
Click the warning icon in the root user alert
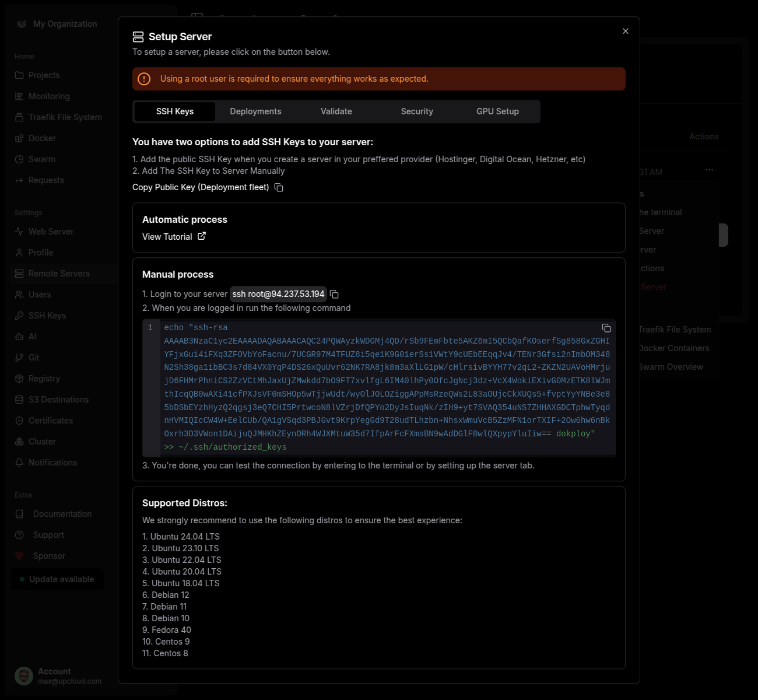click(144, 79)
